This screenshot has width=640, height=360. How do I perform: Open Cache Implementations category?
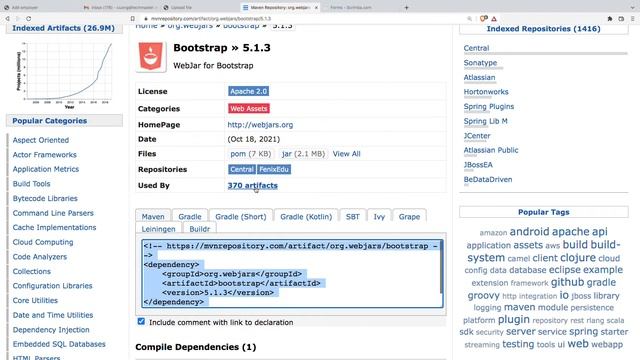click(x=54, y=227)
